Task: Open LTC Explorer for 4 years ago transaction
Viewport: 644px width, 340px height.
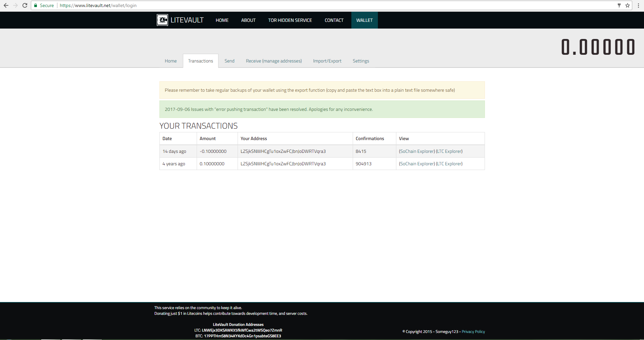Action: pyautogui.click(x=449, y=164)
